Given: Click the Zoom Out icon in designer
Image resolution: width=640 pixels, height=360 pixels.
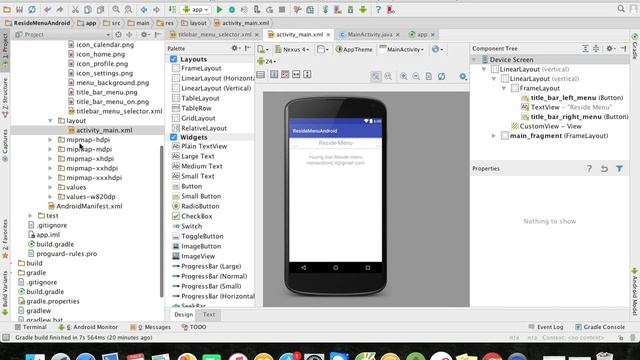Looking at the screenshot, I should pos(416,76).
